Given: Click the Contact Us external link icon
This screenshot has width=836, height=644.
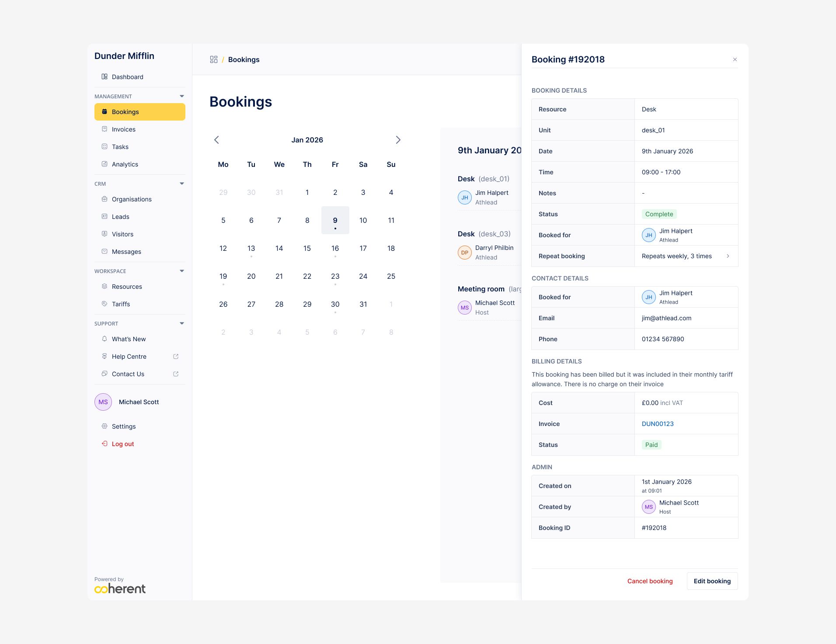Looking at the screenshot, I should (x=176, y=374).
